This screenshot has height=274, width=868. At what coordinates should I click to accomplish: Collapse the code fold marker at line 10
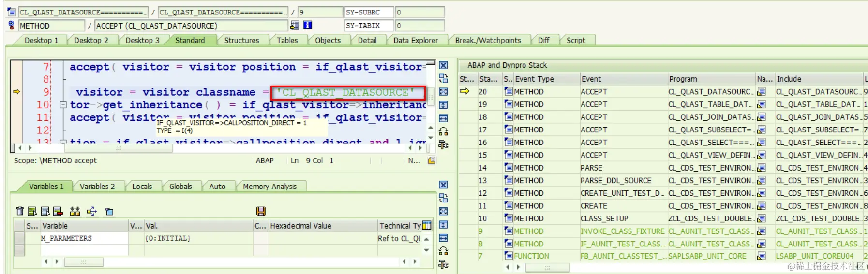(62, 105)
